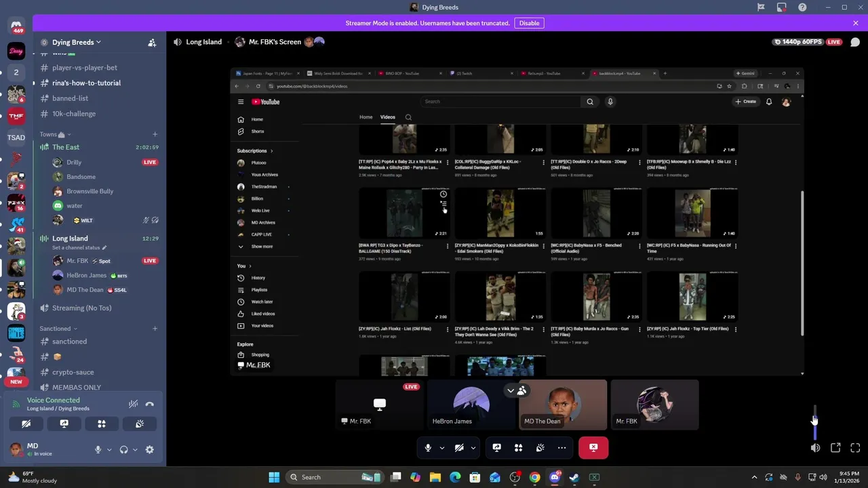Disable Streamer Mode

click(529, 23)
